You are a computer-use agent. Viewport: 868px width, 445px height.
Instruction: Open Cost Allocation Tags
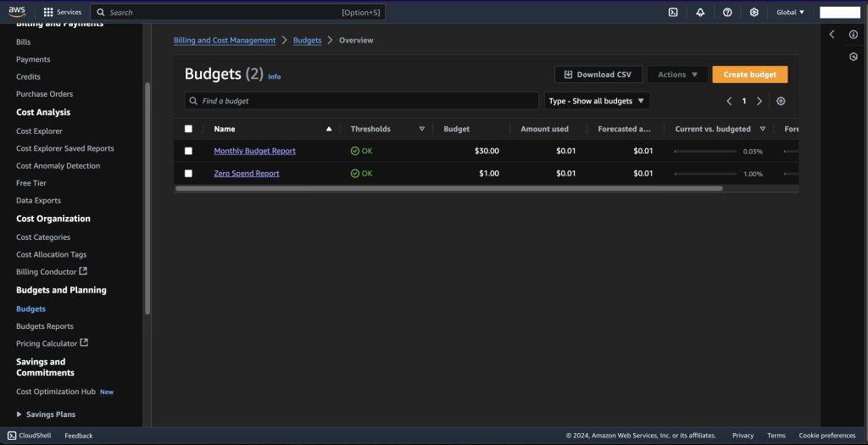52,254
